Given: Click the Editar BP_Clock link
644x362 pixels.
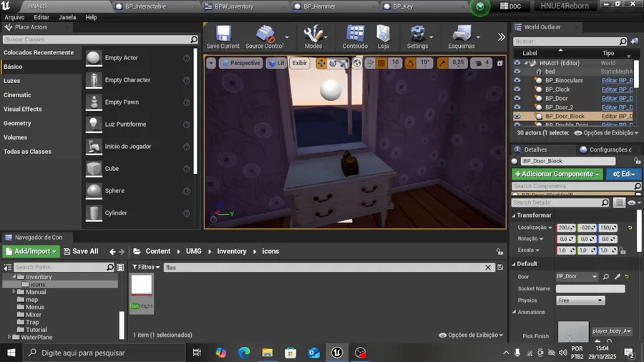Looking at the screenshot, I should point(618,89).
